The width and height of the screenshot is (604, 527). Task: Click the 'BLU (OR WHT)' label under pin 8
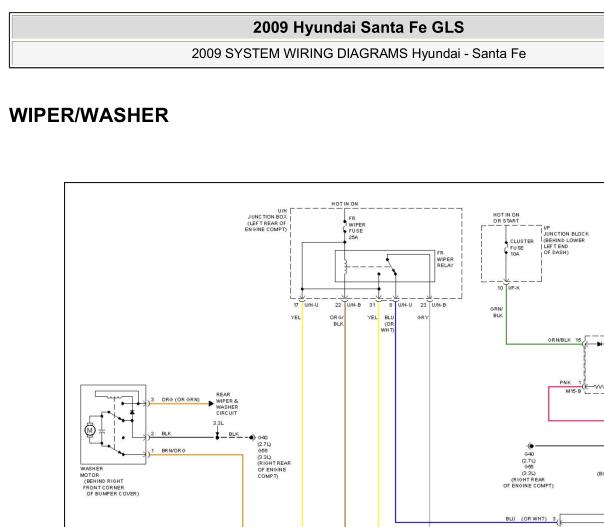[388, 324]
